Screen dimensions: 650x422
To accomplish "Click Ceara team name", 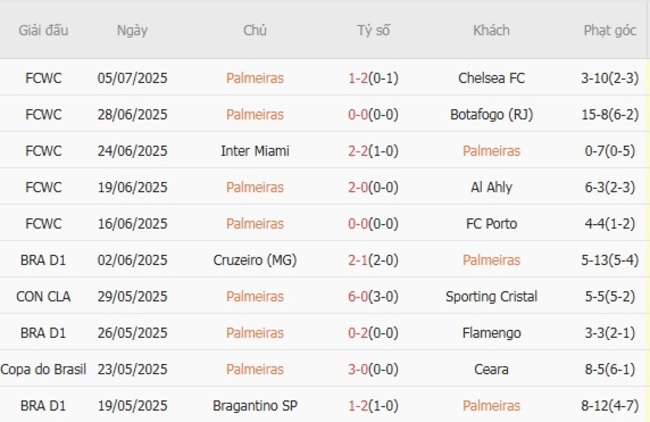I will pos(491,369).
